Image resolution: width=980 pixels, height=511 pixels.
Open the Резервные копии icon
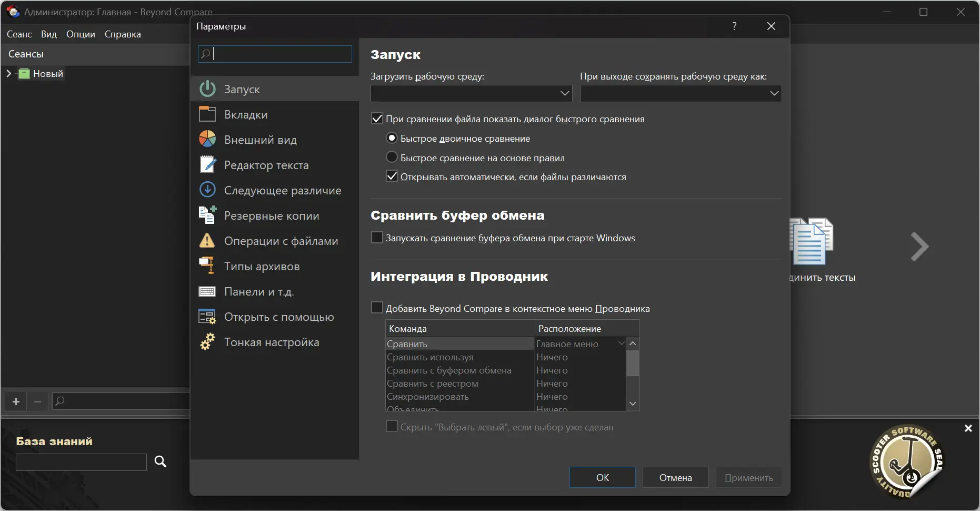pyautogui.click(x=207, y=215)
